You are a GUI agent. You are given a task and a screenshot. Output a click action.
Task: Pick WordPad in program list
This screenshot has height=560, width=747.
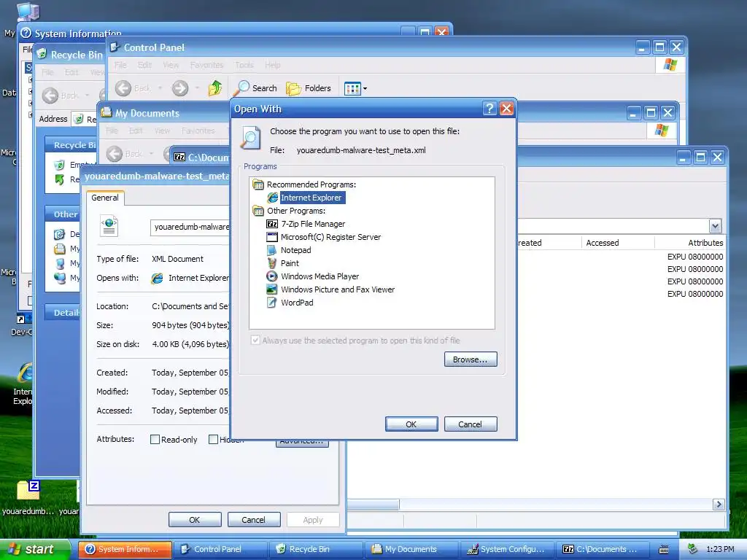pos(297,303)
